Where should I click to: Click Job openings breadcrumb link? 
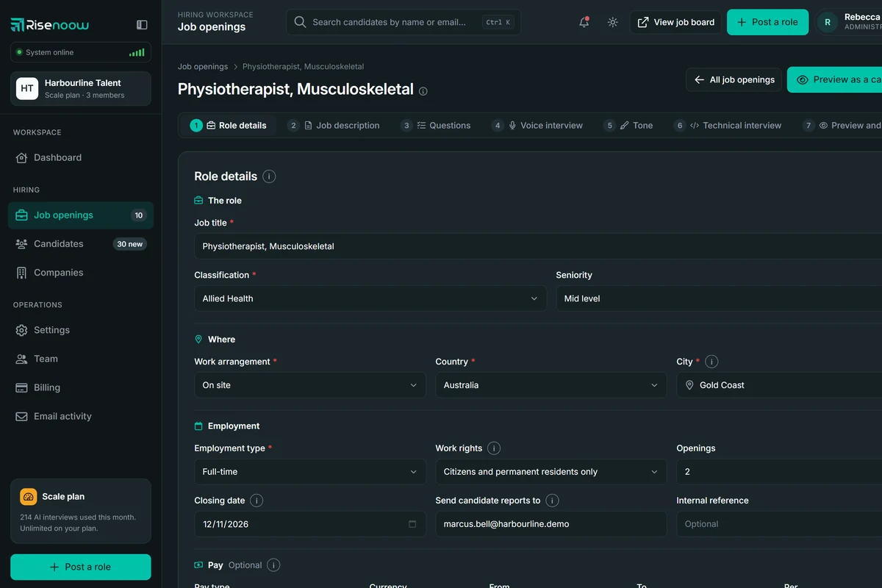[203, 67]
